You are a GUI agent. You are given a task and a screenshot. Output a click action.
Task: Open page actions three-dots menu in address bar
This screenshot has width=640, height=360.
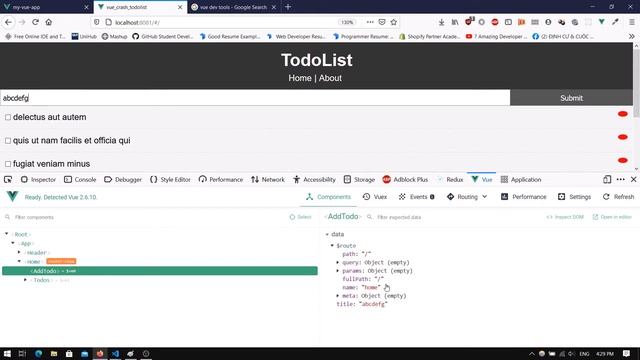point(370,22)
